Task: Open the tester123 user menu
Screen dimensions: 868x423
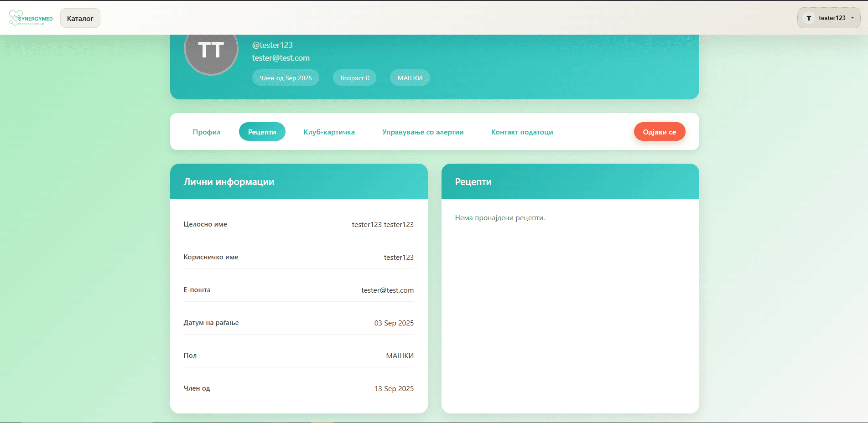Action: (832, 18)
